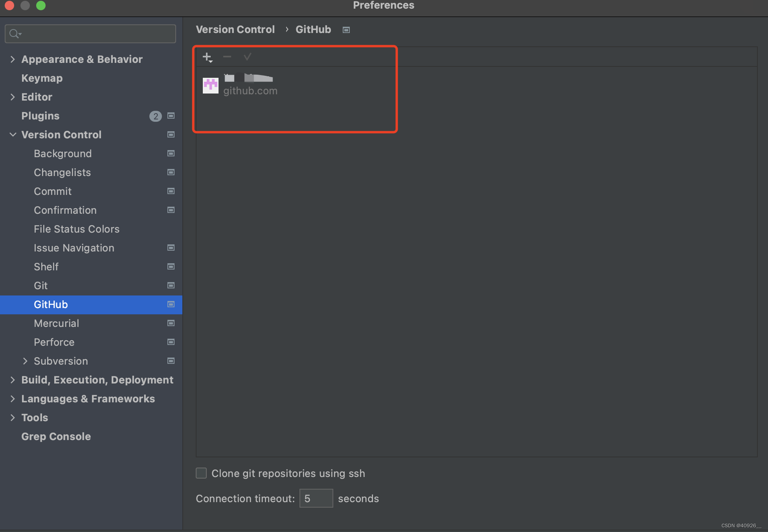This screenshot has height=532, width=768.
Task: Click the project icon next to Plugins
Action: click(171, 116)
